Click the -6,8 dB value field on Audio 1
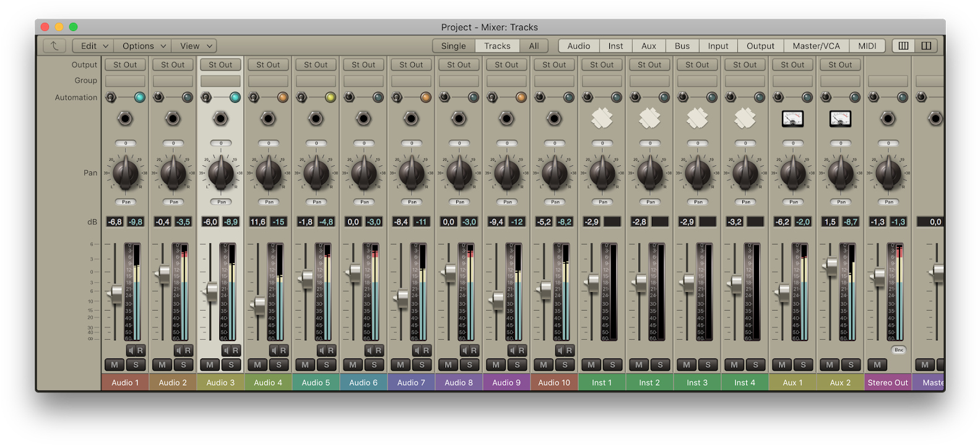Viewport: 980px width, 445px height. (115, 222)
